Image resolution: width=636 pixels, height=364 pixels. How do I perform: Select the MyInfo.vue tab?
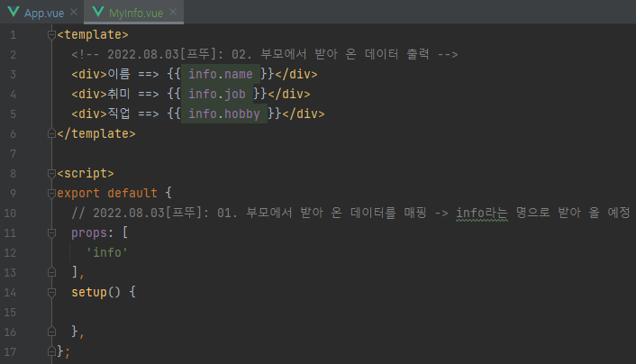(136, 13)
